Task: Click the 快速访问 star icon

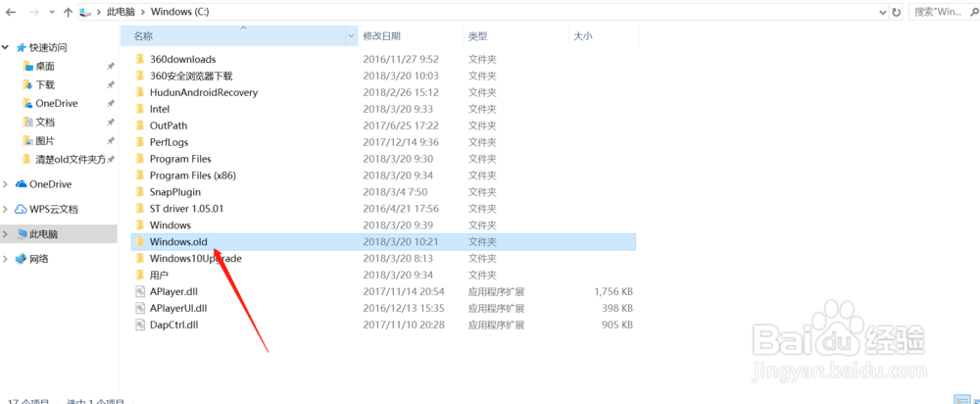Action: tap(22, 47)
